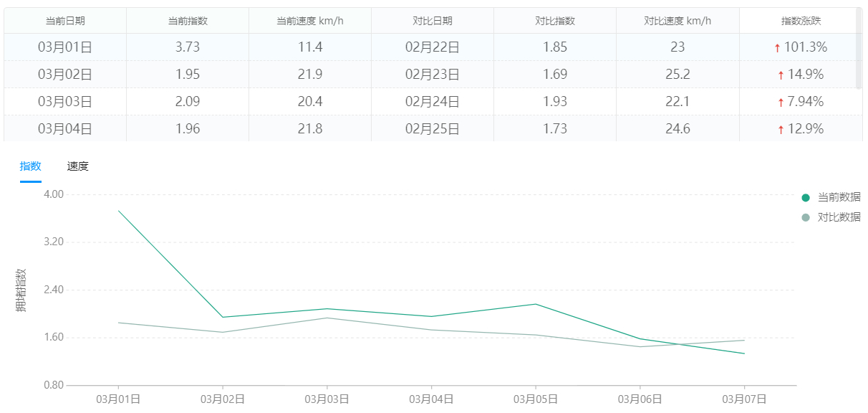Viewport: 868px width, 413px height.
Task: Click the 对比指数 column header
Action: click(x=555, y=21)
